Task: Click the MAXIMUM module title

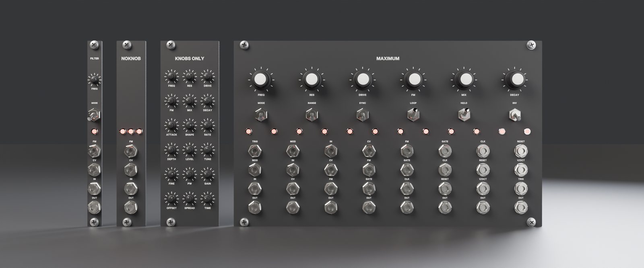Action: [388, 59]
